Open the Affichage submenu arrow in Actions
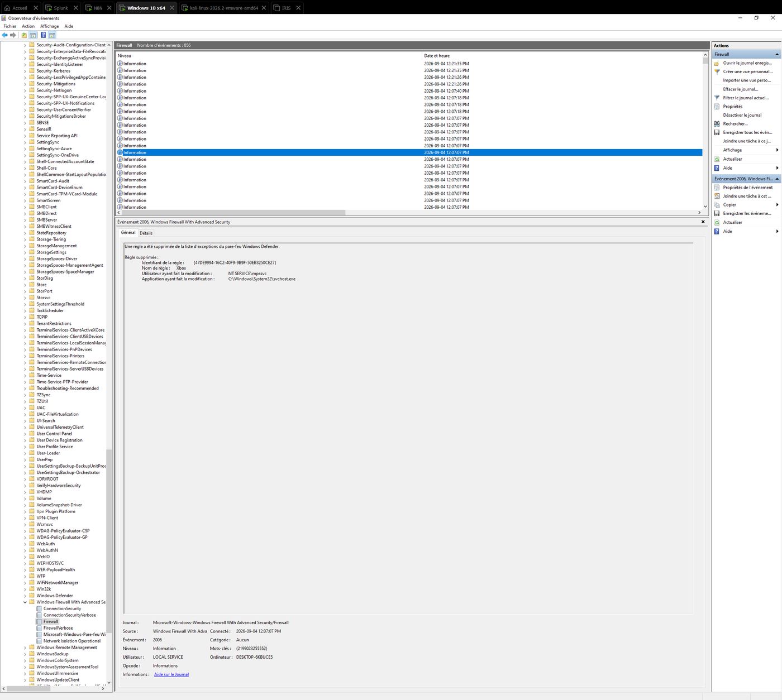This screenshot has height=700, width=782. [777, 150]
